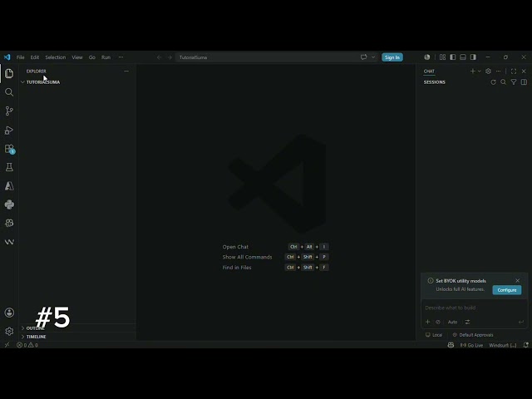Open the Manage gear menu
Screen dimensions: 532x399
click(9, 331)
